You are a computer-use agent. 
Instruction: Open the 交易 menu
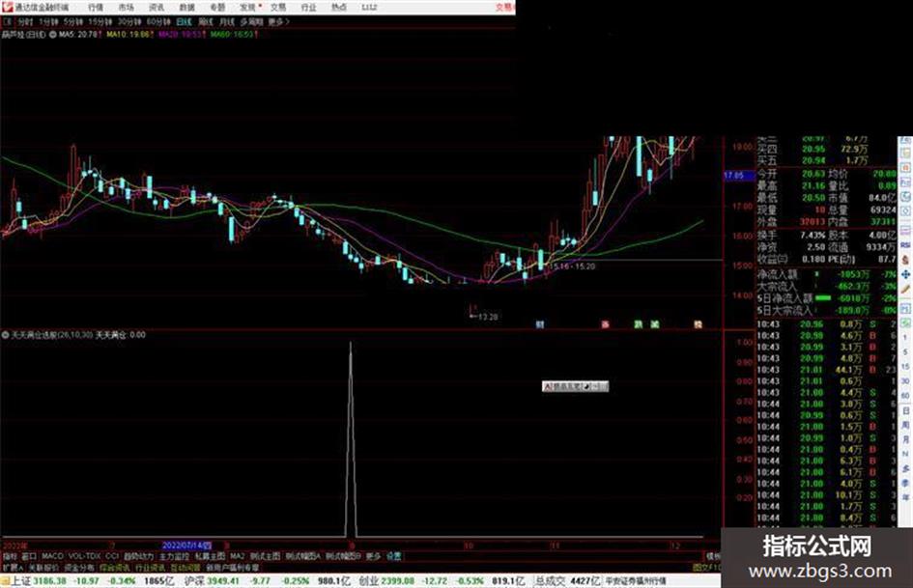tap(278, 7)
